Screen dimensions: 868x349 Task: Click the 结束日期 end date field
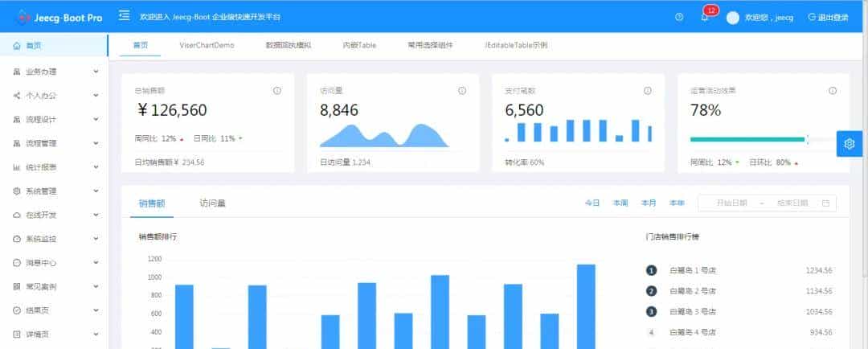pyautogui.click(x=792, y=203)
